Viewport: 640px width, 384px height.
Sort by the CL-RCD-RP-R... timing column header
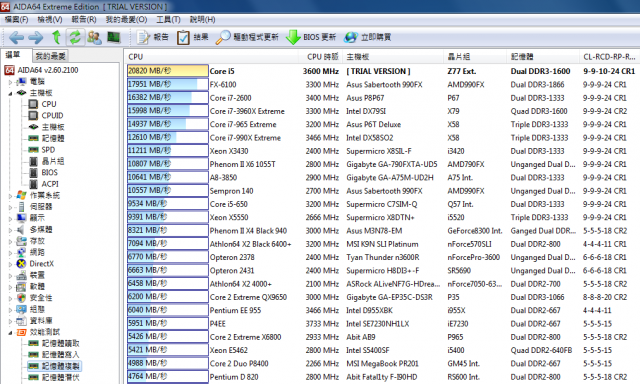pyautogui.click(x=609, y=57)
